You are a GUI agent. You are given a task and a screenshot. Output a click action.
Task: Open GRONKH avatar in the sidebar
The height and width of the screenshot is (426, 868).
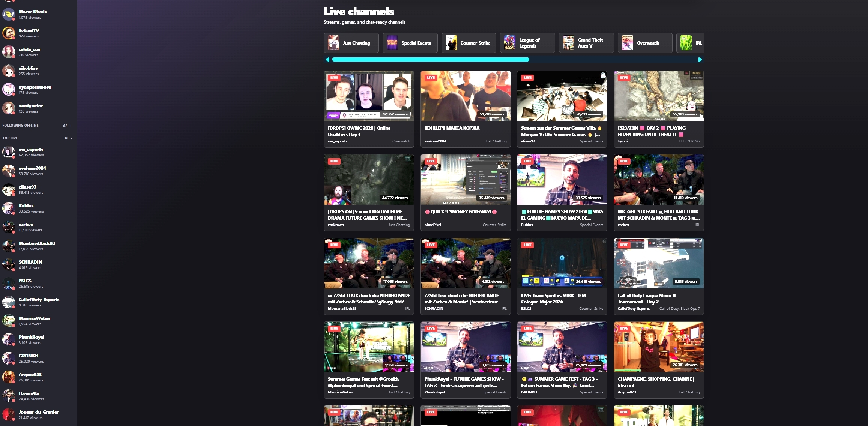click(9, 358)
